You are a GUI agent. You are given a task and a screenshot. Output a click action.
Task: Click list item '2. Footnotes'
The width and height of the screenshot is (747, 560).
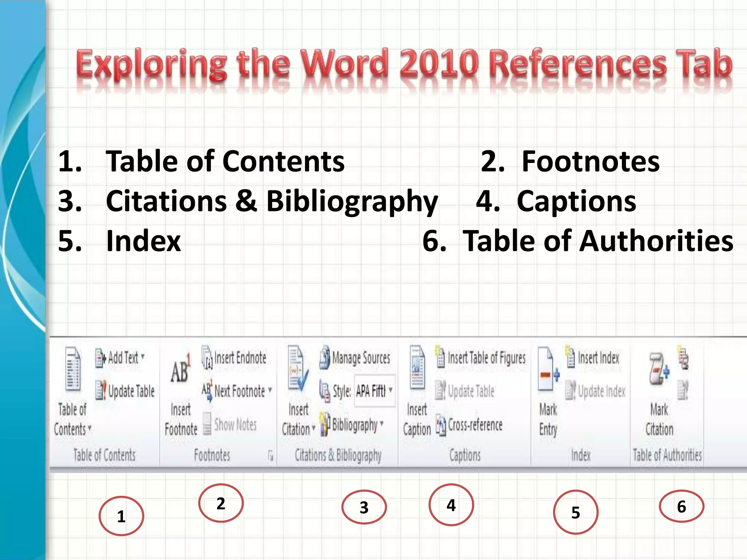pos(570,161)
